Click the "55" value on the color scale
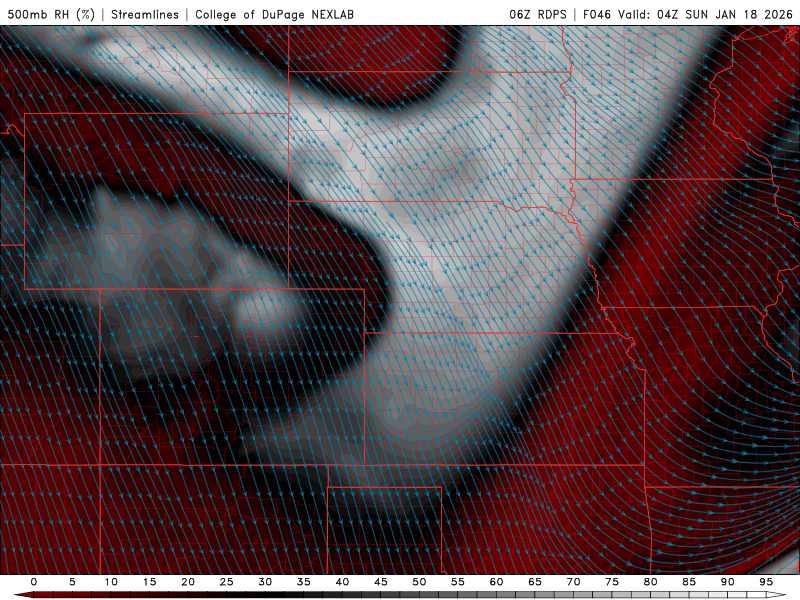 458,582
